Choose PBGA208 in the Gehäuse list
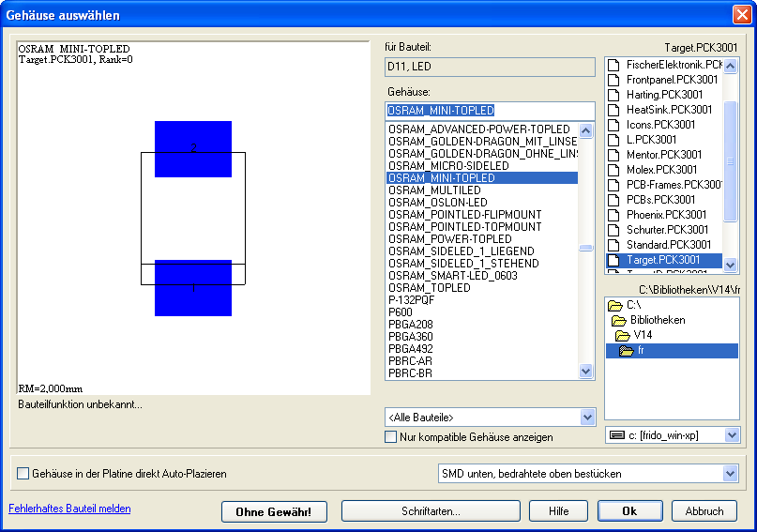Screen dimensions: 757x532 (x=412, y=325)
